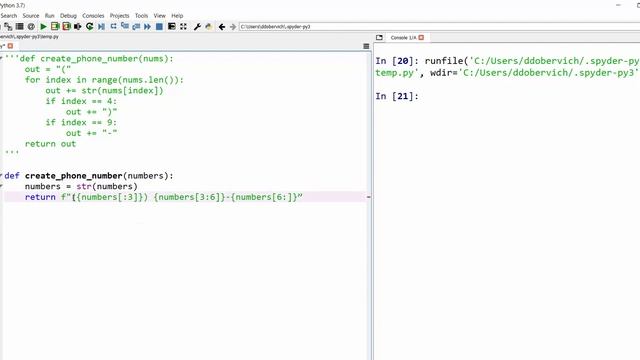640x360 pixels.
Task: Step into function in debugger
Action: coord(124,27)
